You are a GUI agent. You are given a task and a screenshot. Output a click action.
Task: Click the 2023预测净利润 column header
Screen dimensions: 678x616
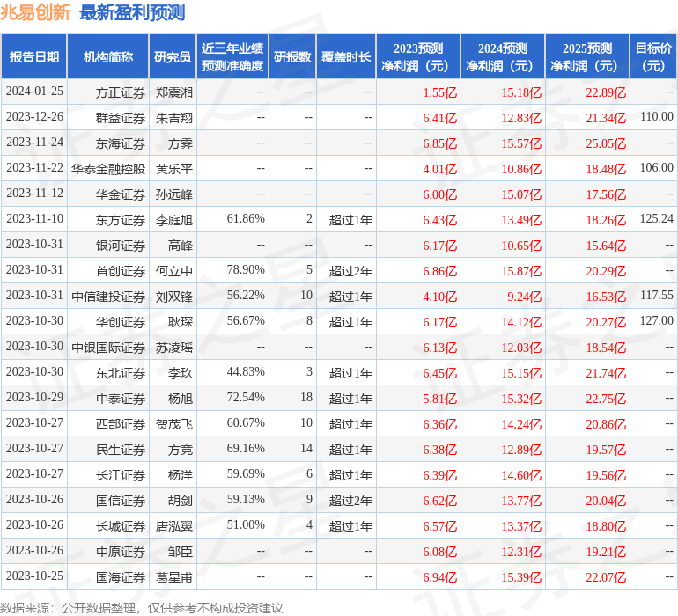click(418, 56)
